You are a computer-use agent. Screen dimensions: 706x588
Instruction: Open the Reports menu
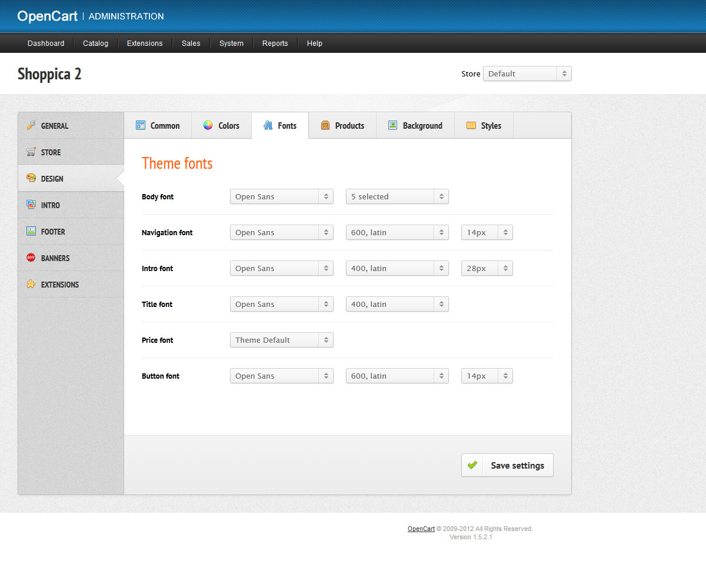pyautogui.click(x=275, y=43)
